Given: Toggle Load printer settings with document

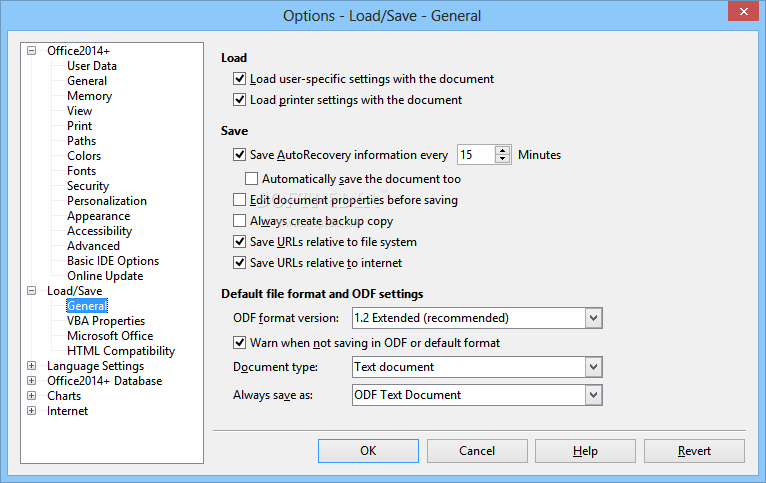Looking at the screenshot, I should (239, 100).
